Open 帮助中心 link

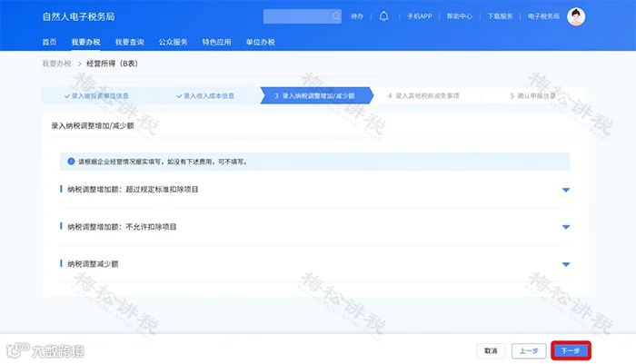[460, 16]
